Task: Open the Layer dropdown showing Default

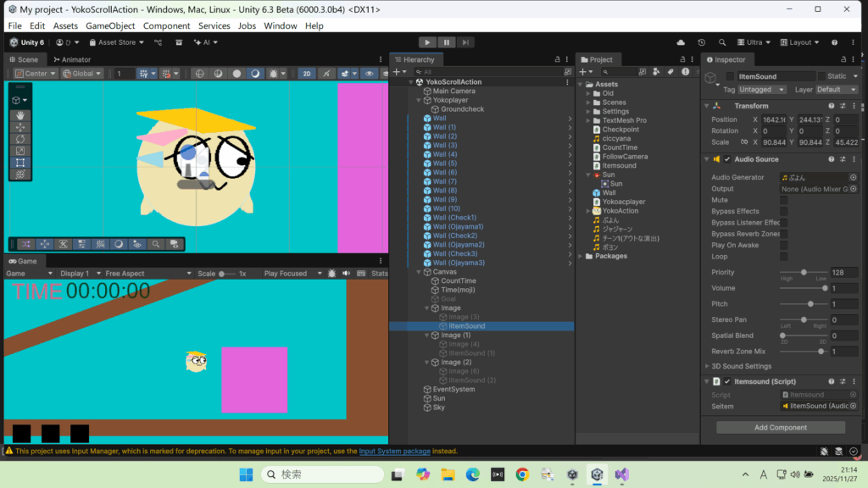Action: point(835,90)
